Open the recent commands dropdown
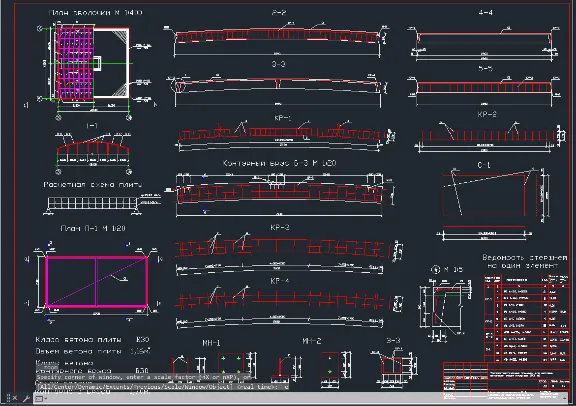Image resolution: width=576 pixels, height=406 pixels. 40,399
